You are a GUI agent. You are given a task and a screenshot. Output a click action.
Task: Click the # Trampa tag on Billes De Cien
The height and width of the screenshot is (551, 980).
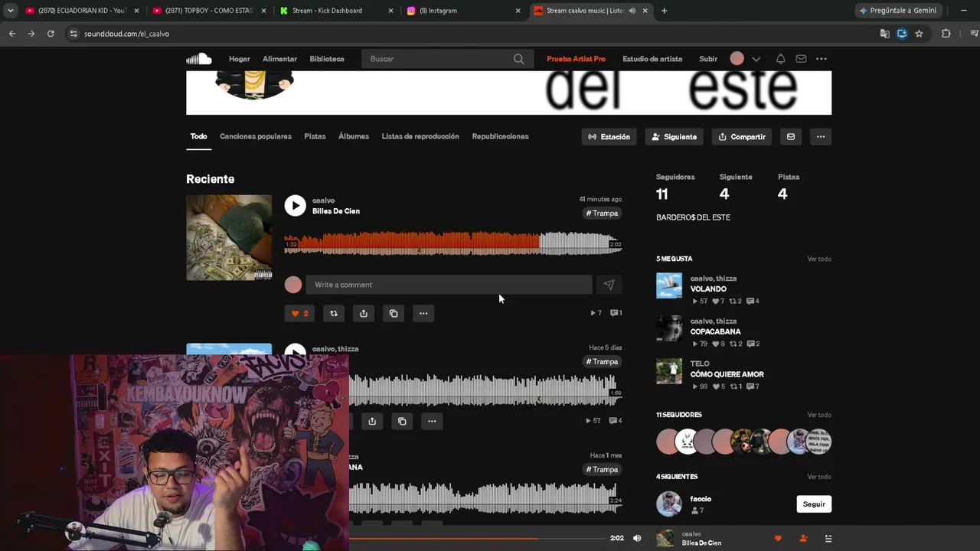click(x=602, y=214)
